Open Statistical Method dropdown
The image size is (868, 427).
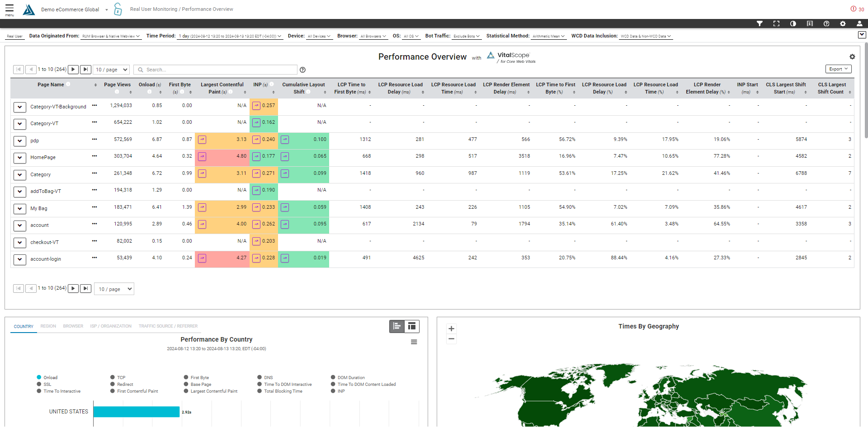coord(549,36)
